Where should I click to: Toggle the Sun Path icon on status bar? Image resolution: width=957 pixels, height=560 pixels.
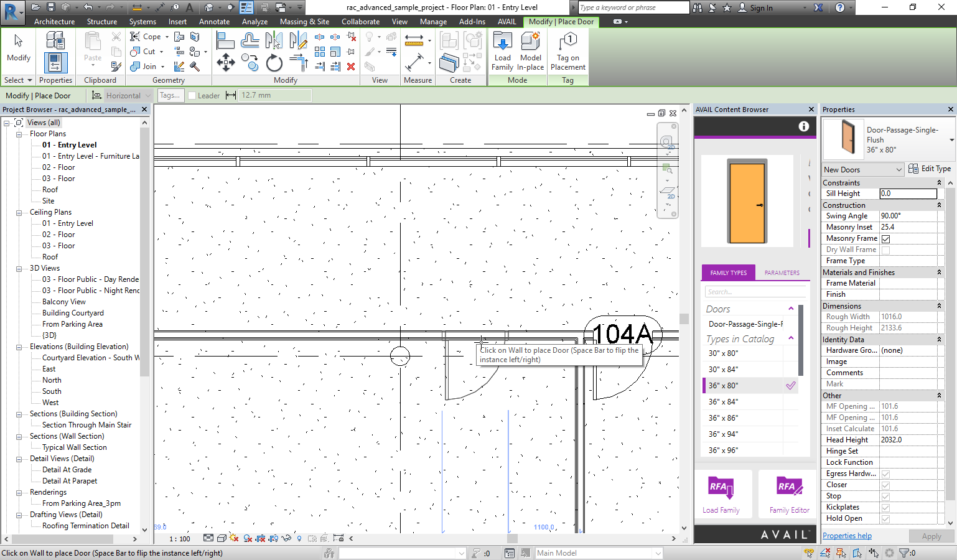point(234,539)
